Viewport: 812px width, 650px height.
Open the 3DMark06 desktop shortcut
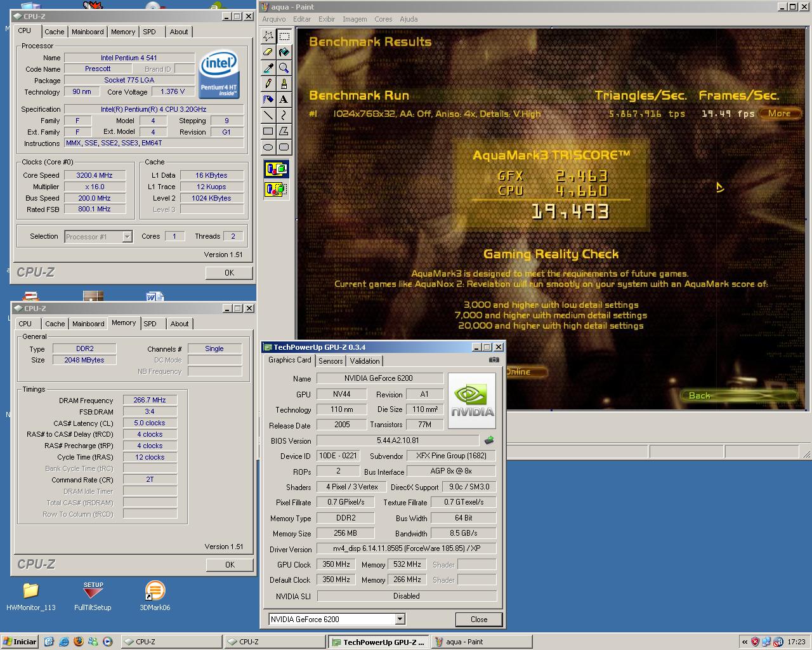(155, 597)
